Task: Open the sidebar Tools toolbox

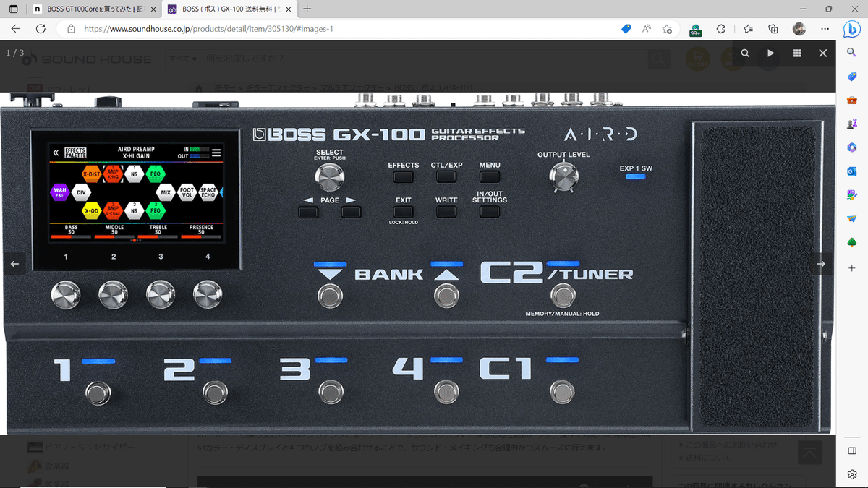Action: point(852,100)
